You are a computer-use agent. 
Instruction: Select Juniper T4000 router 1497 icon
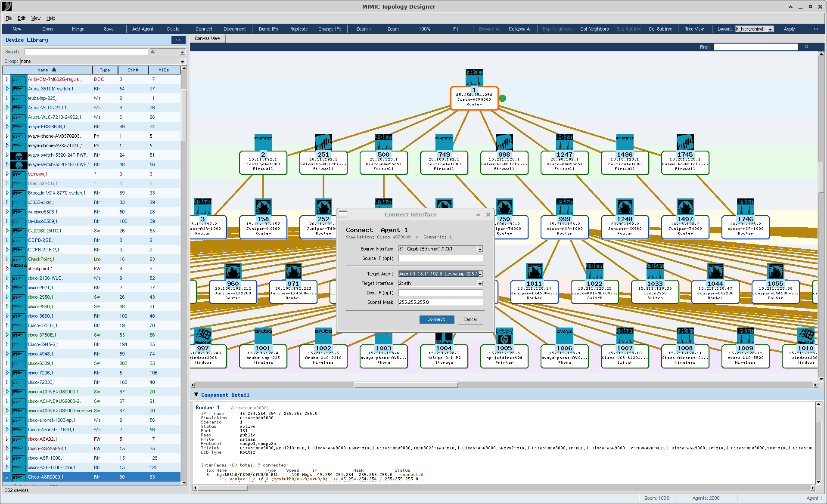point(685,207)
